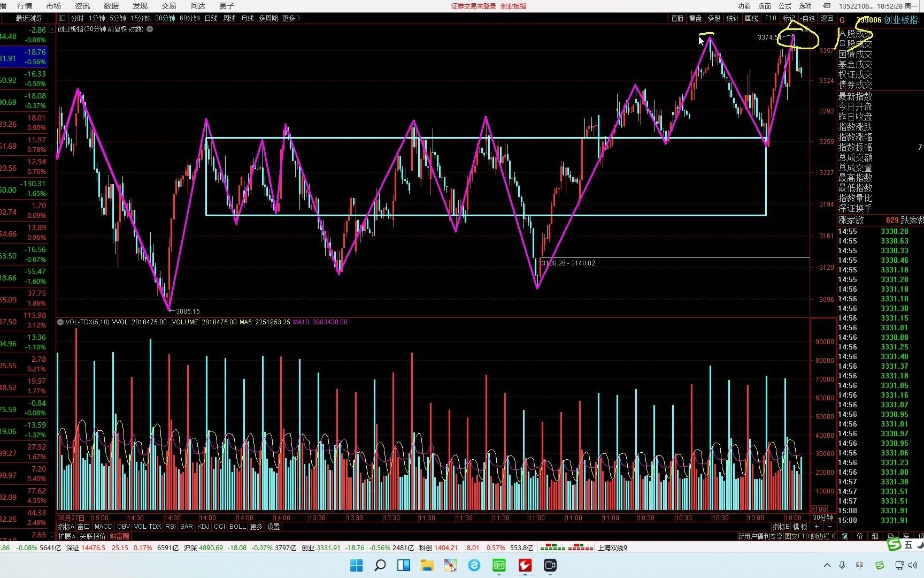This screenshot has width=924, height=578.
Task: Open 指标A indicator selector
Action: (66, 527)
